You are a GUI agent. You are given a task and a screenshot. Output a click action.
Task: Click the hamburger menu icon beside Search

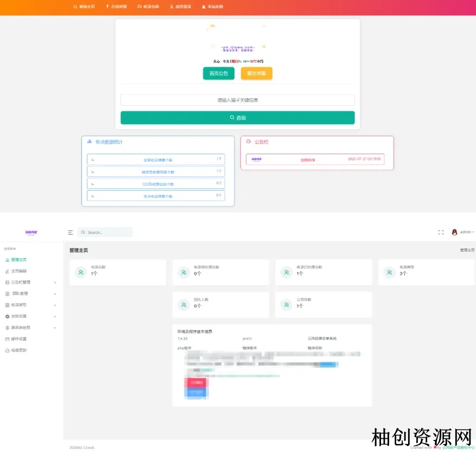point(71,232)
